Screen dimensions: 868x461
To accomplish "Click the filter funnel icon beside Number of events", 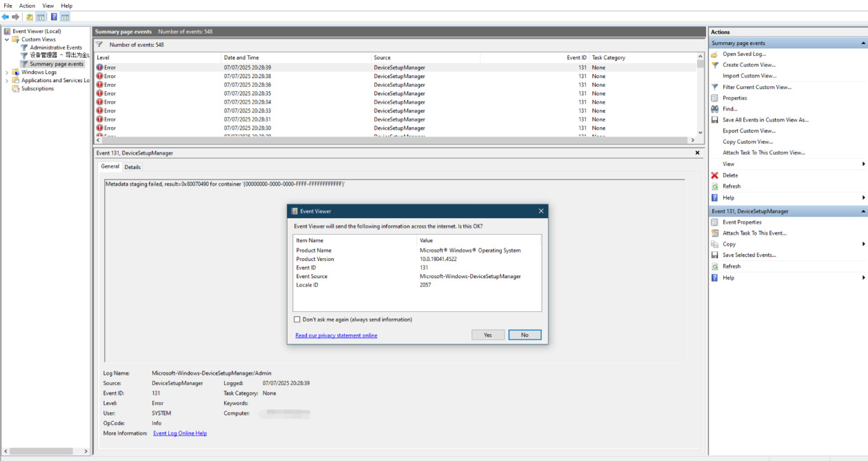I will click(99, 45).
